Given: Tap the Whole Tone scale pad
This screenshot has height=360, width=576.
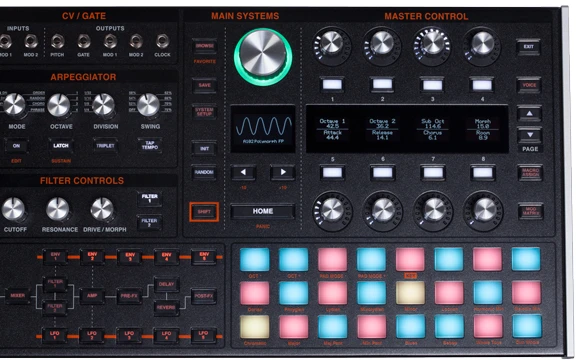Looking at the screenshot, I should (487, 327).
